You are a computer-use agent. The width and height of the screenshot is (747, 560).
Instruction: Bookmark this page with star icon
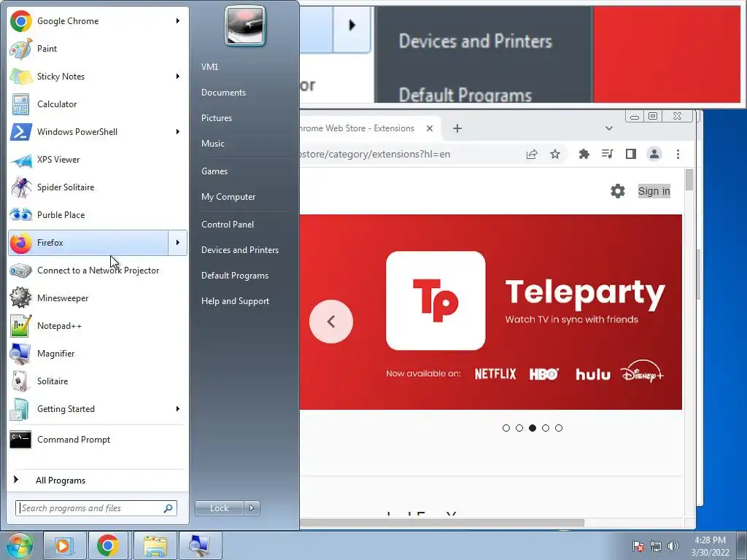555,154
